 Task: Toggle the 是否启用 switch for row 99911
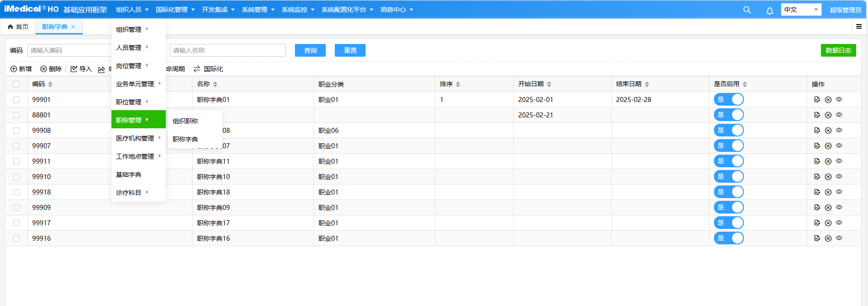[728, 161]
